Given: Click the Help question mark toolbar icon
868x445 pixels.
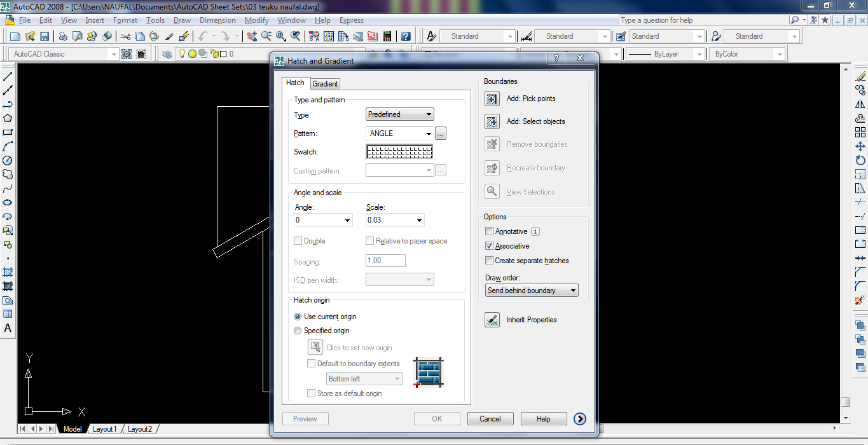Looking at the screenshot, I should (406, 36).
